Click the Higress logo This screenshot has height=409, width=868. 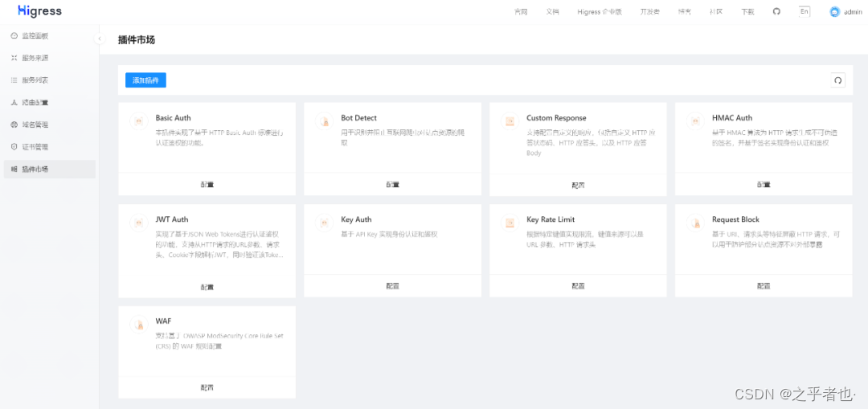39,11
